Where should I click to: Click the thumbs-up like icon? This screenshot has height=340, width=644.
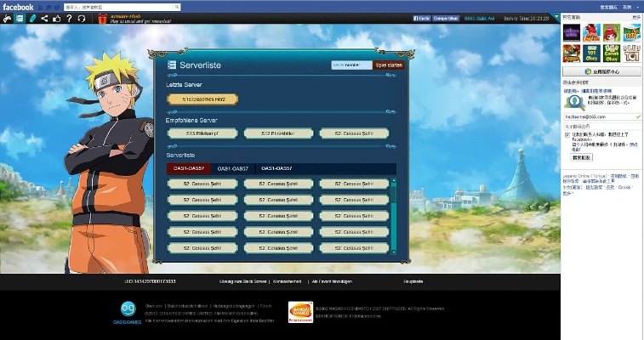click(x=56, y=18)
